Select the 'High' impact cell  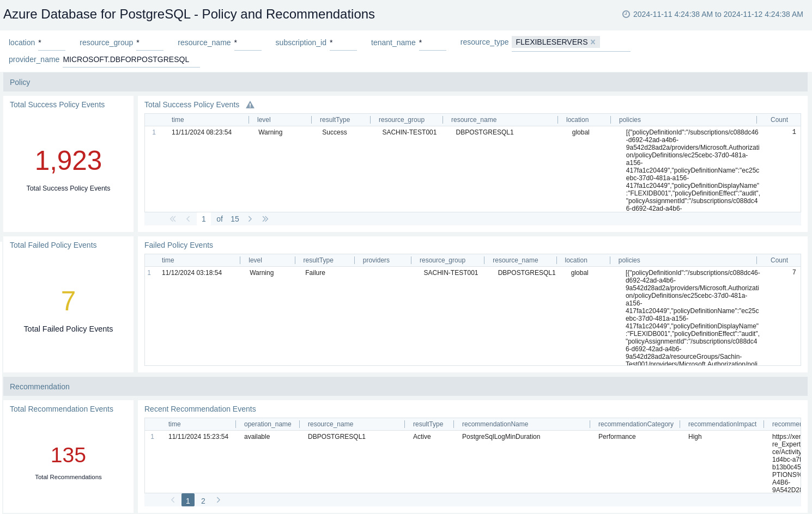(695, 437)
